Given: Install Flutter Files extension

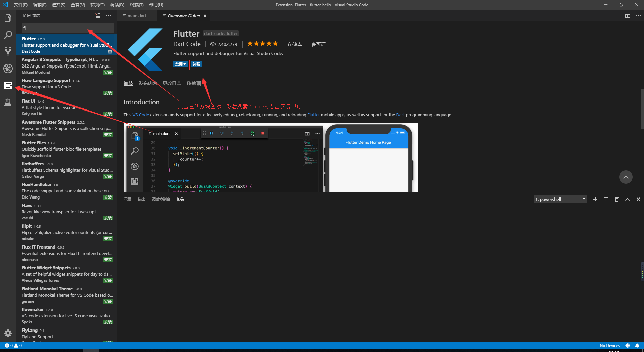Looking at the screenshot, I should tap(108, 156).
